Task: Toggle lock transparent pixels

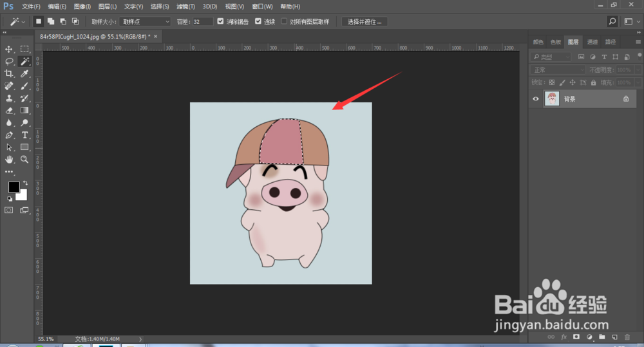Action: coord(552,82)
